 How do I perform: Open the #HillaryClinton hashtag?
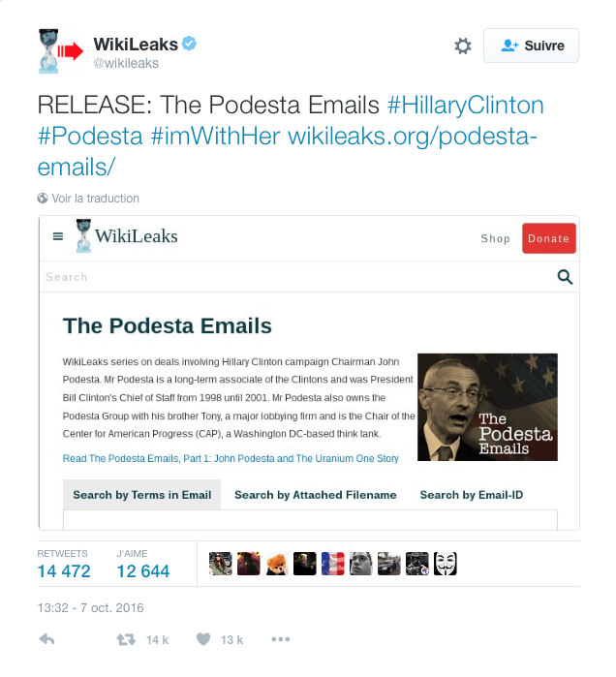(465, 105)
